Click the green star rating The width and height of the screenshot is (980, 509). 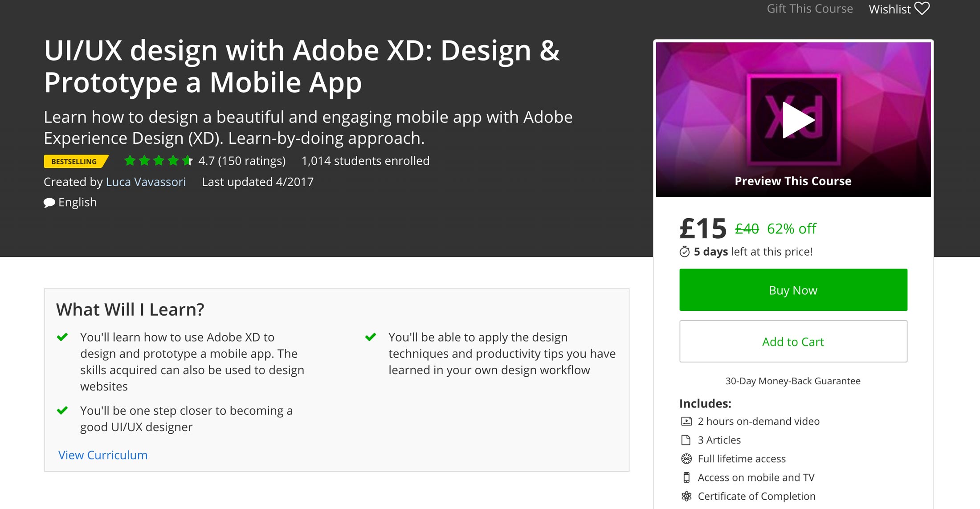coord(158,161)
